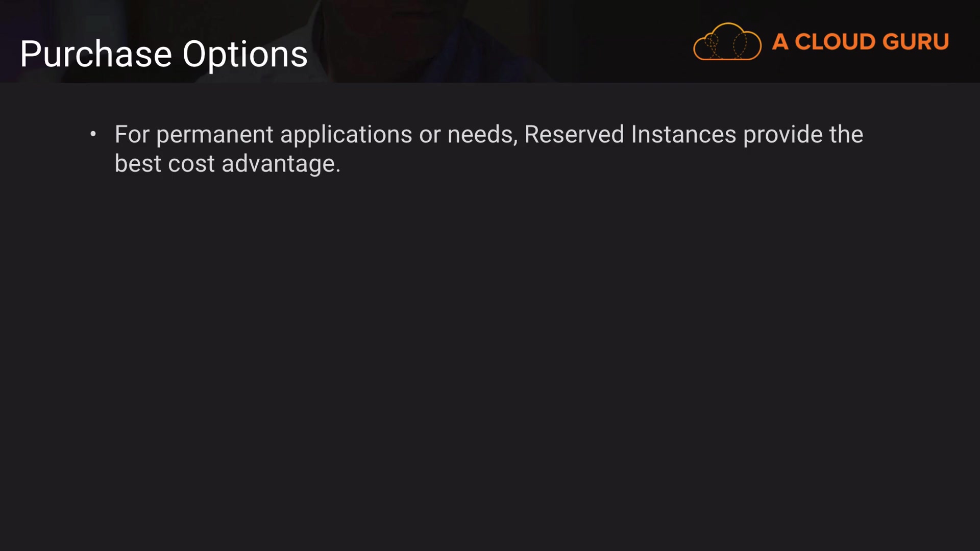Click the "Purchase Options" slide title
The width and height of the screenshot is (980, 551).
[x=163, y=54]
